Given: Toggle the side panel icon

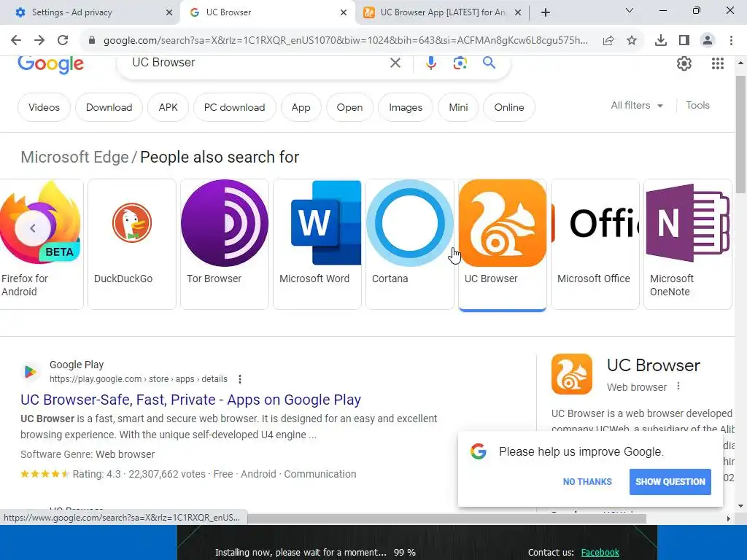Looking at the screenshot, I should click(684, 41).
